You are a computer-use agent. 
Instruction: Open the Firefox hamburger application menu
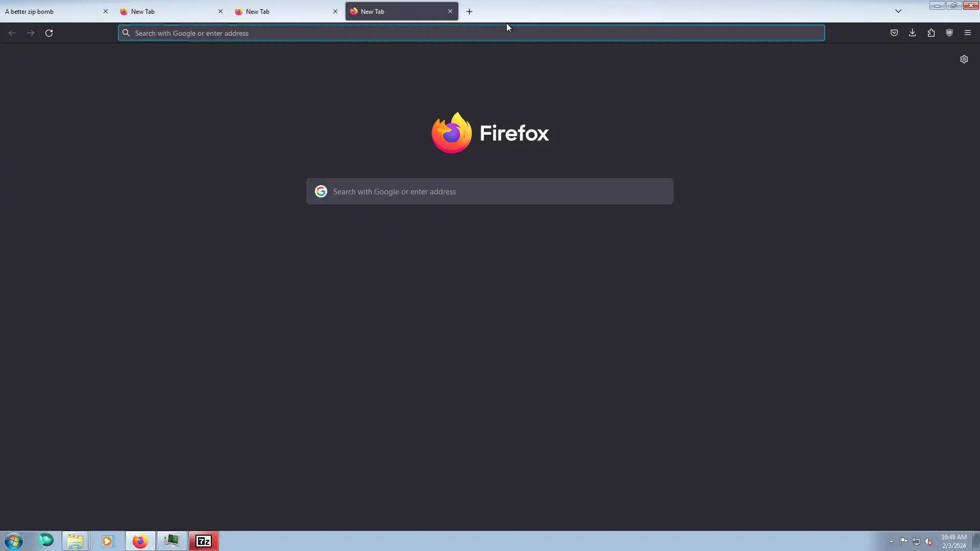968,33
